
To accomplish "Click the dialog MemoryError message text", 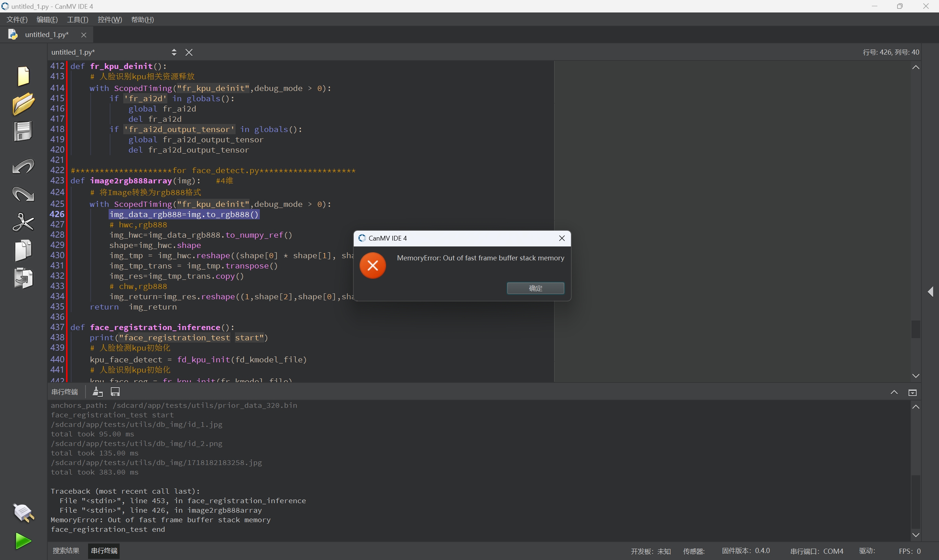I will 480,258.
